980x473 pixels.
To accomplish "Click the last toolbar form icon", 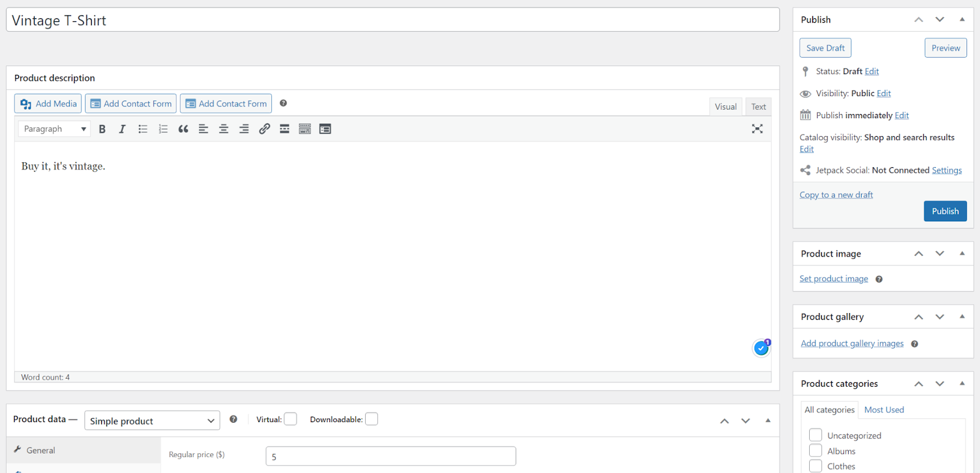I will point(325,129).
